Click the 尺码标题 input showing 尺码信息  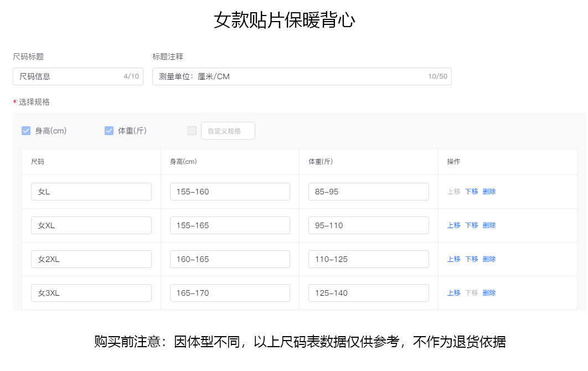click(78, 76)
